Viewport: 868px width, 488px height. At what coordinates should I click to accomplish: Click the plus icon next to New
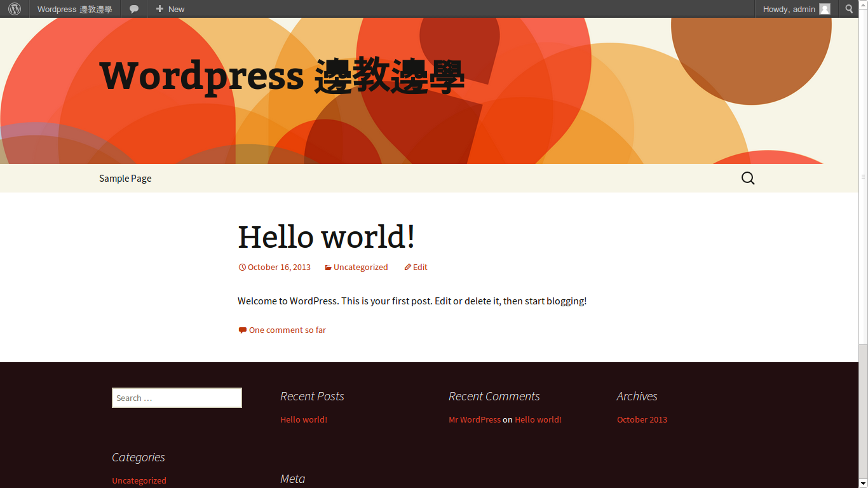(159, 9)
